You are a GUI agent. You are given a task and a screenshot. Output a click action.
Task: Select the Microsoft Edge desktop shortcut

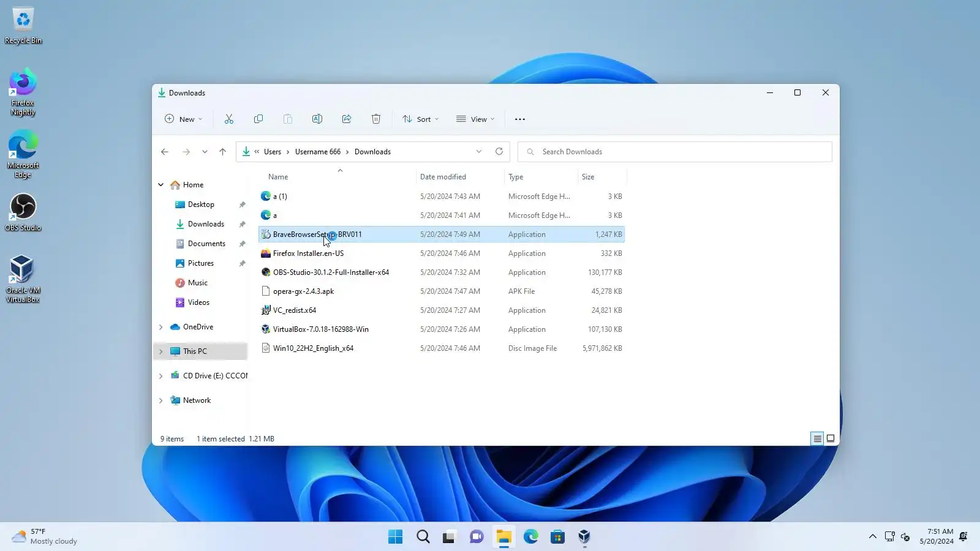(23, 154)
